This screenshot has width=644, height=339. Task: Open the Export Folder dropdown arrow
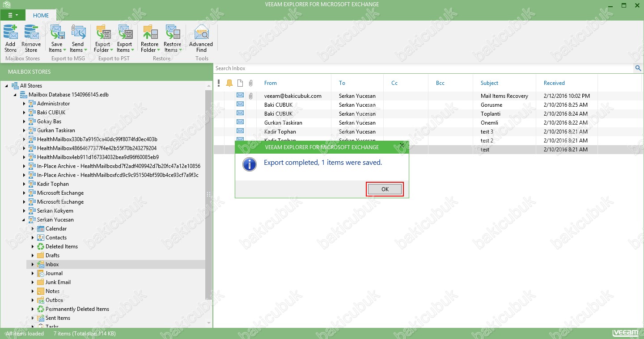click(x=111, y=50)
